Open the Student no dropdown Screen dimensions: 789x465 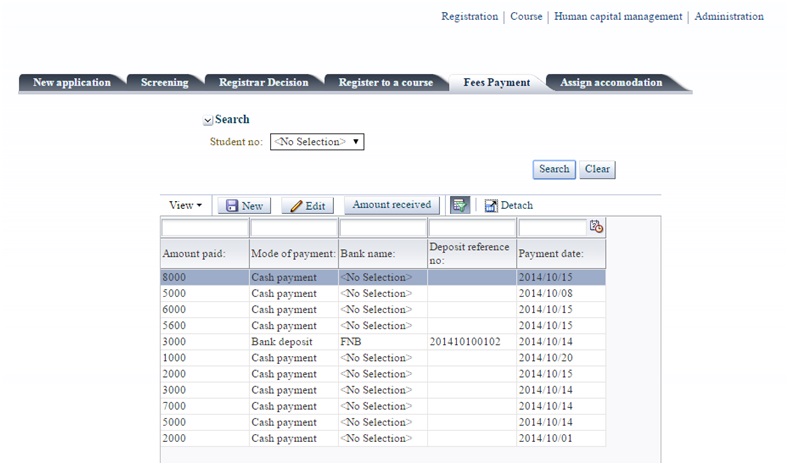pyautogui.click(x=317, y=142)
